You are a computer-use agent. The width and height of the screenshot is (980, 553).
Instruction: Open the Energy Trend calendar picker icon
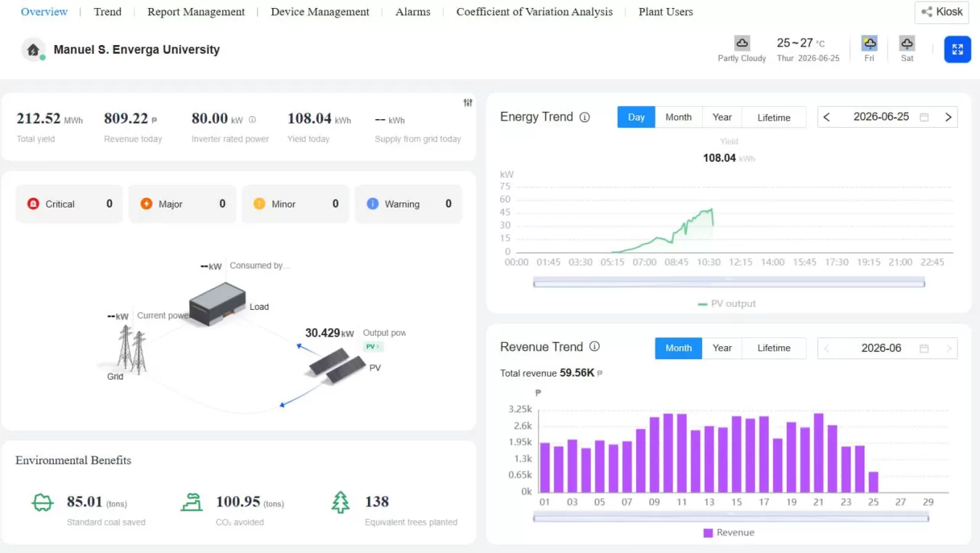click(x=924, y=117)
